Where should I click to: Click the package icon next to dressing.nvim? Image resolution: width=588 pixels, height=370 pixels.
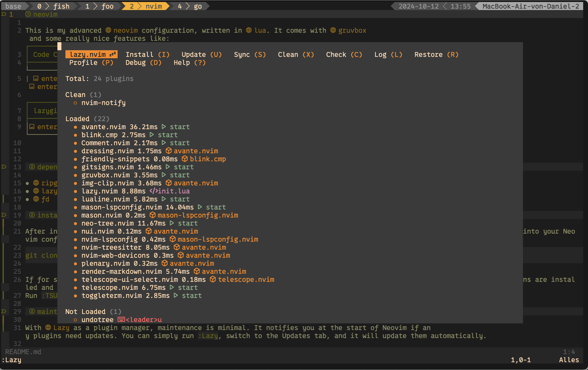(x=169, y=151)
